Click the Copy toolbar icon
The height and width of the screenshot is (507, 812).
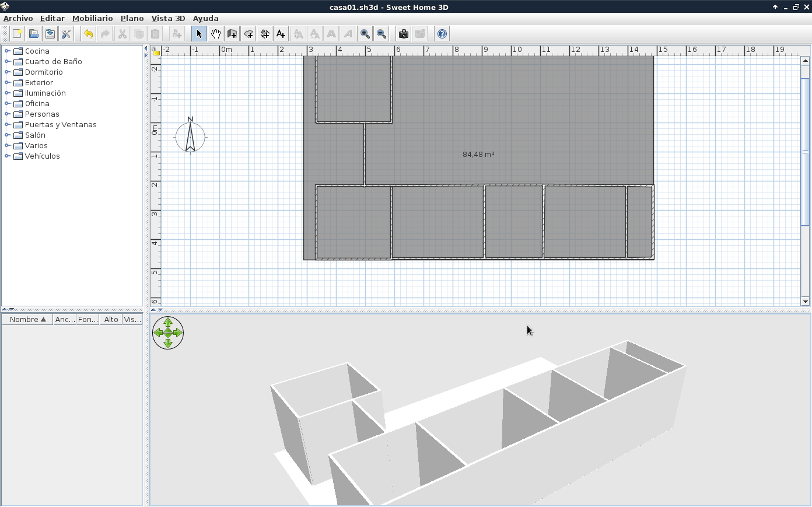138,34
